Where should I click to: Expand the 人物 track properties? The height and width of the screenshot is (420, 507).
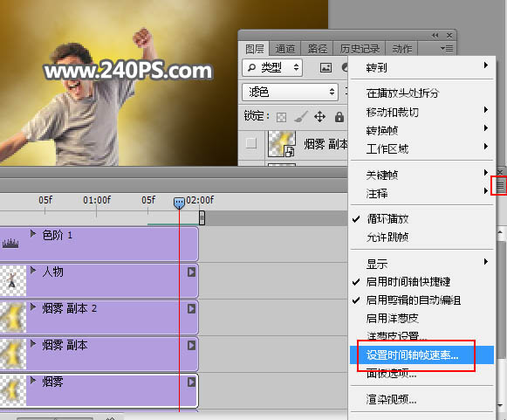32,270
